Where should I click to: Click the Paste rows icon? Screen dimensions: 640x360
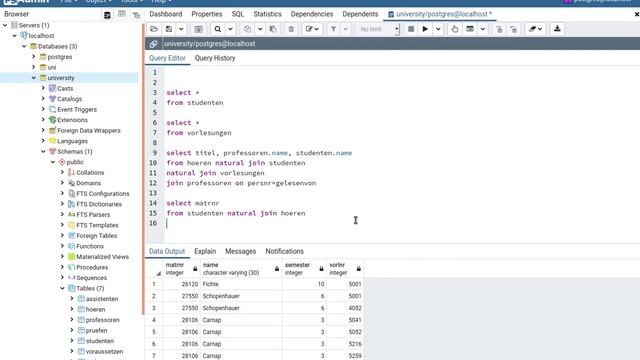273,29
